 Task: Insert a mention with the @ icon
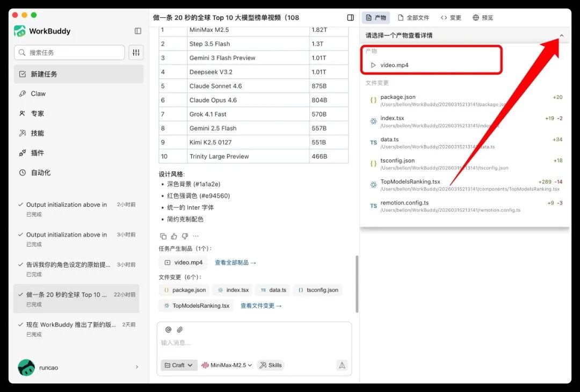click(168, 330)
